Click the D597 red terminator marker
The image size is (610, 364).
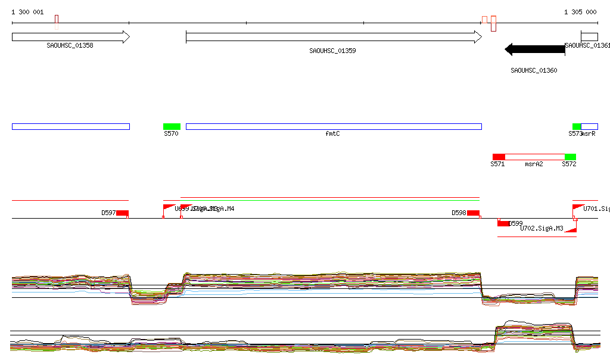(122, 213)
